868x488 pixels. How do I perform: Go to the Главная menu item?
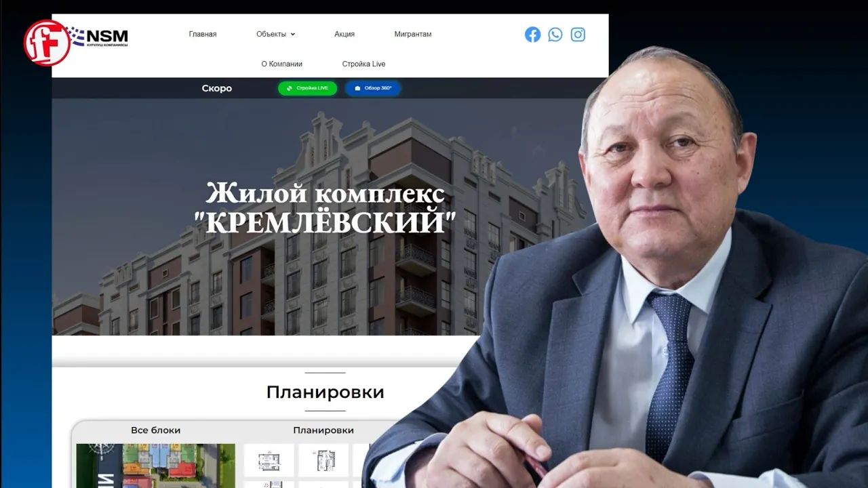click(x=203, y=34)
